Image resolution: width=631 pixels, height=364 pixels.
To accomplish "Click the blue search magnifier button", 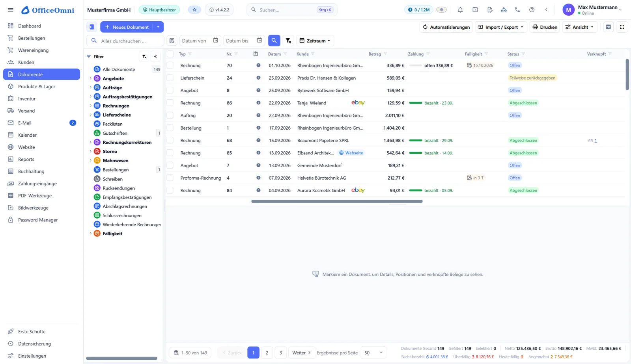I will [274, 41].
